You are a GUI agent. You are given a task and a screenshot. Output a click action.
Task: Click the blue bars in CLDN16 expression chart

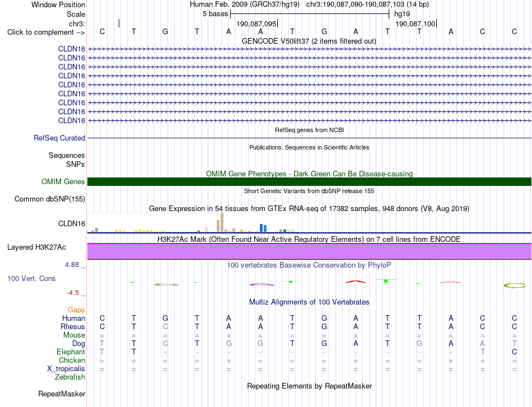tap(263, 228)
